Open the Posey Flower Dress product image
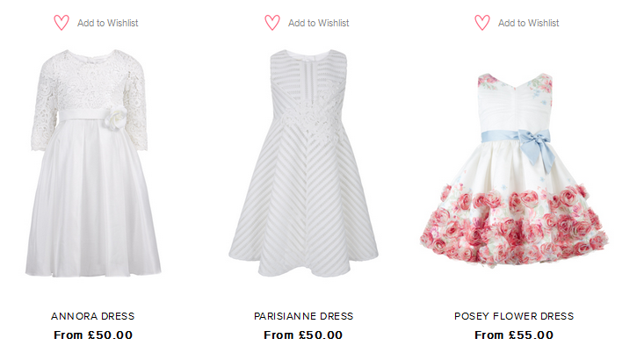 pyautogui.click(x=514, y=169)
